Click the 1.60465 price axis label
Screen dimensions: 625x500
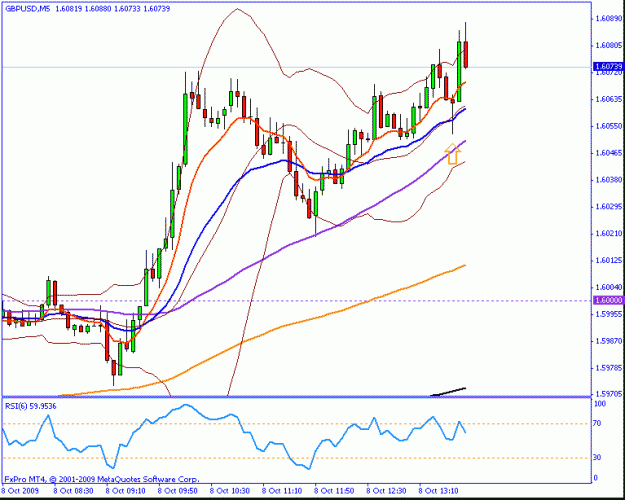pos(608,153)
